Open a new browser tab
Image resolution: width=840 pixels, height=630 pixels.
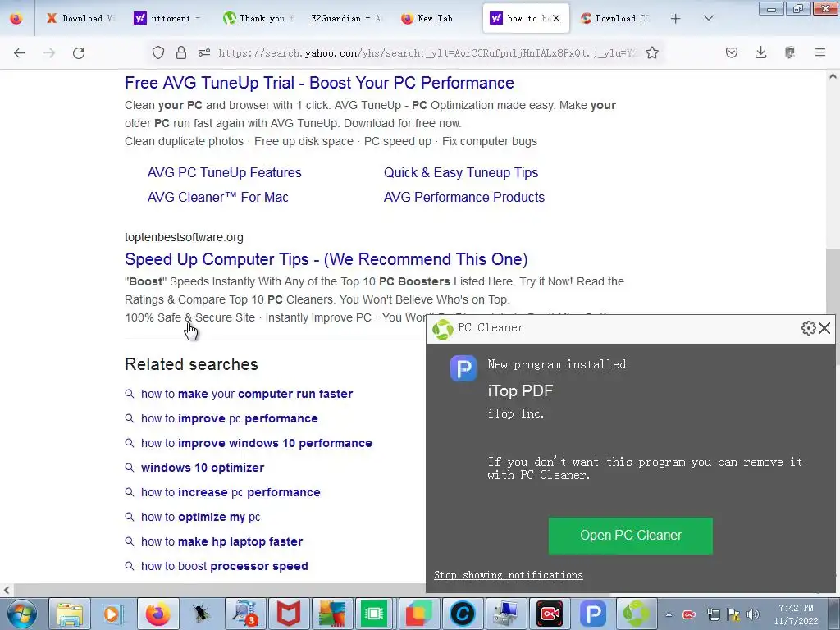tap(676, 18)
